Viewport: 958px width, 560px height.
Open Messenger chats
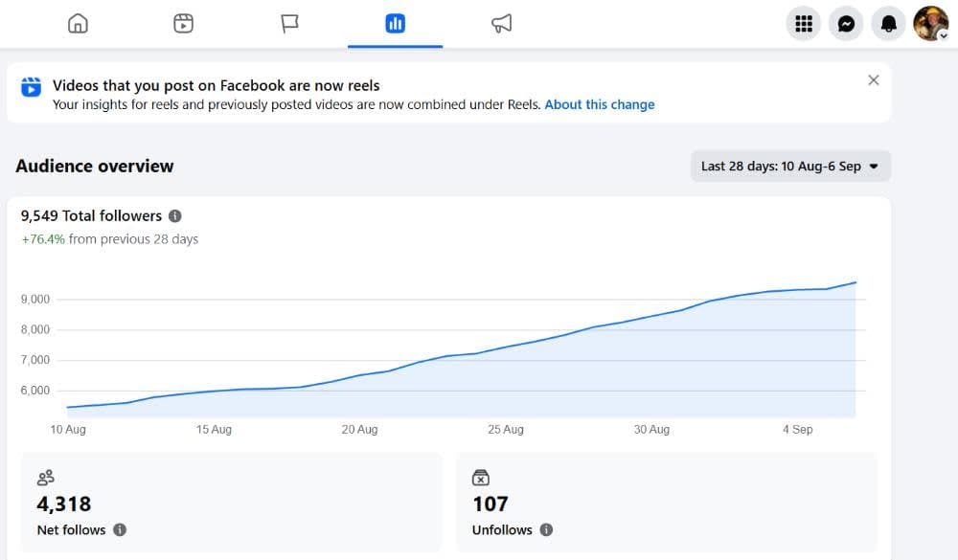click(x=846, y=24)
